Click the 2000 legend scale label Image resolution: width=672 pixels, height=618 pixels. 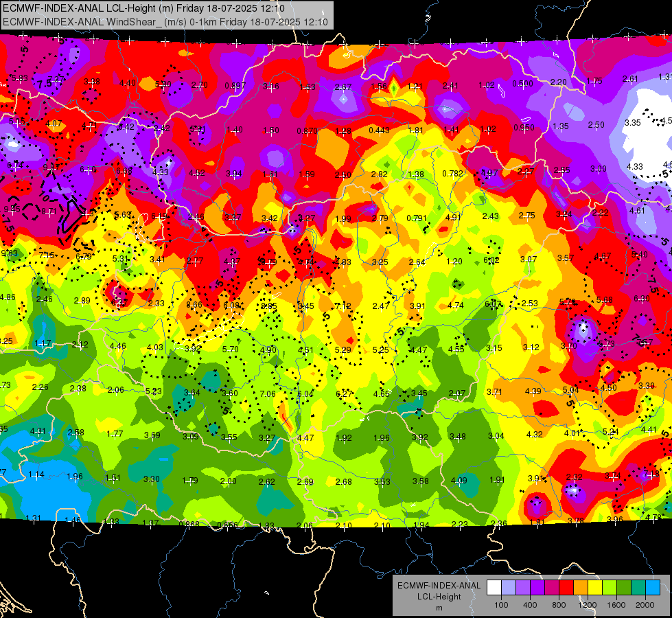[645, 605]
